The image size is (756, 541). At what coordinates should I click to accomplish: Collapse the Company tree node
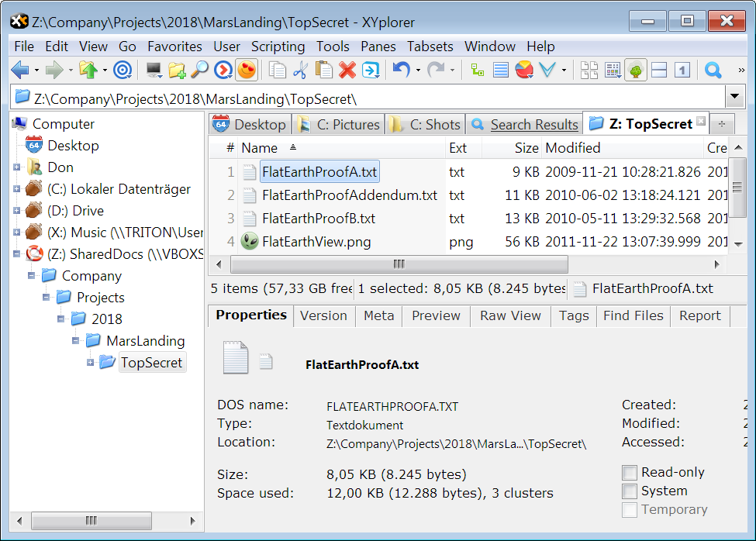32,276
